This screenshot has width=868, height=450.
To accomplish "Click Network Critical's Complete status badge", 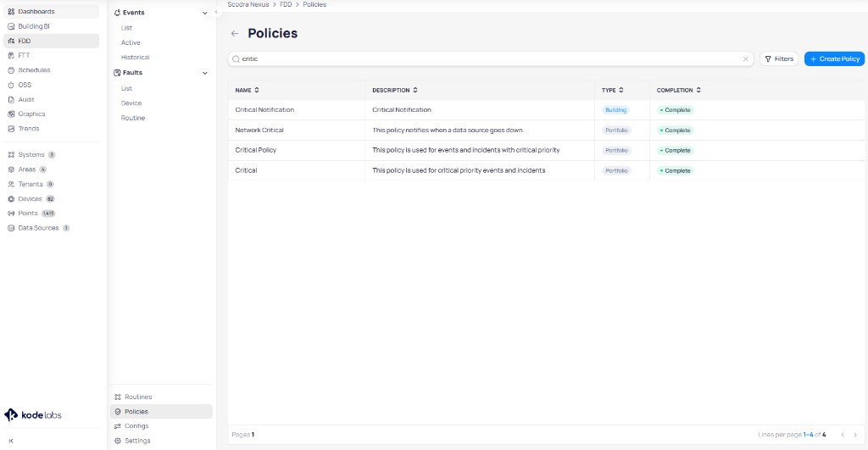I will coord(676,131).
